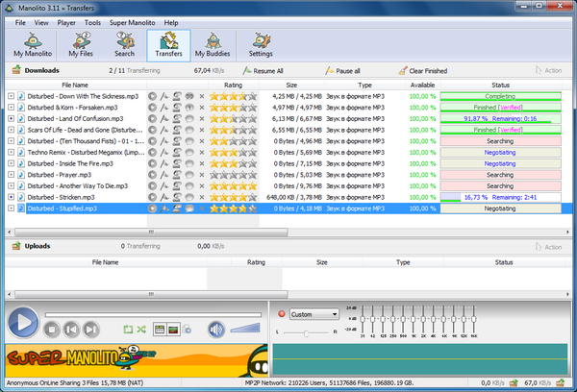Click the Downloads folder icon
This screenshot has width=577, height=392.
point(16,70)
